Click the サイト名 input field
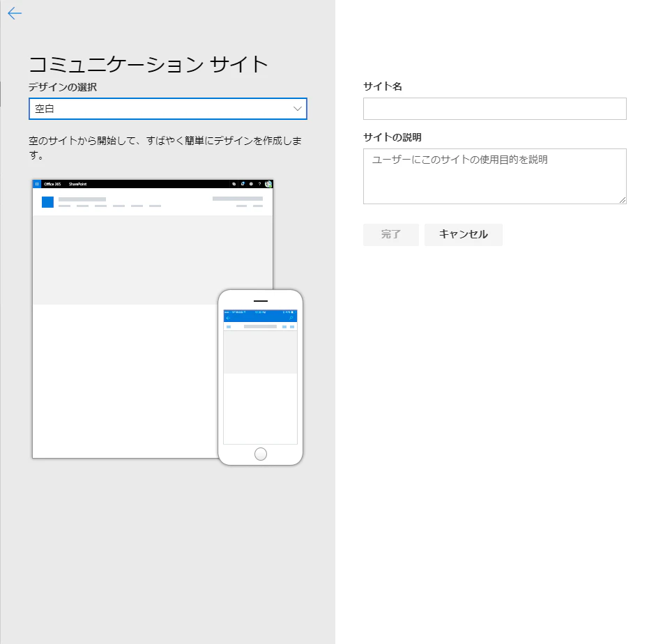Image resolution: width=656 pixels, height=644 pixels. pyautogui.click(x=494, y=109)
